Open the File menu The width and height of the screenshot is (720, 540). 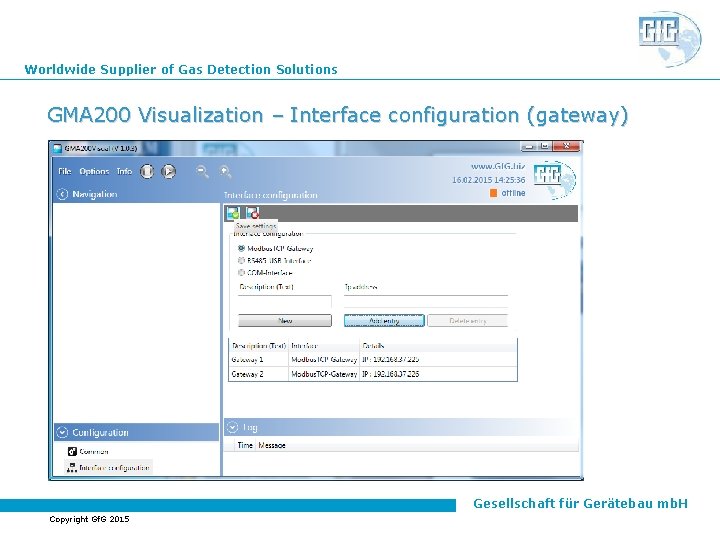[x=65, y=171]
